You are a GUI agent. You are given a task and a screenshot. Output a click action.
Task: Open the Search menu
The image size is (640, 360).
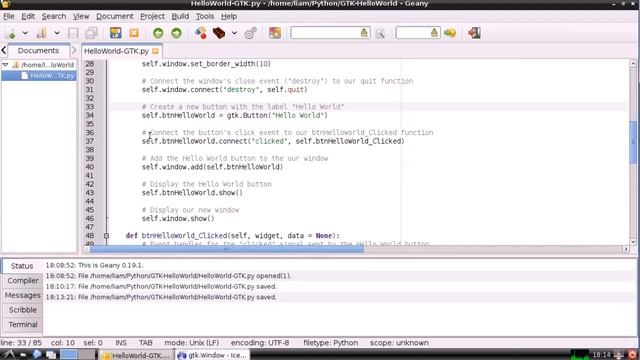53,16
